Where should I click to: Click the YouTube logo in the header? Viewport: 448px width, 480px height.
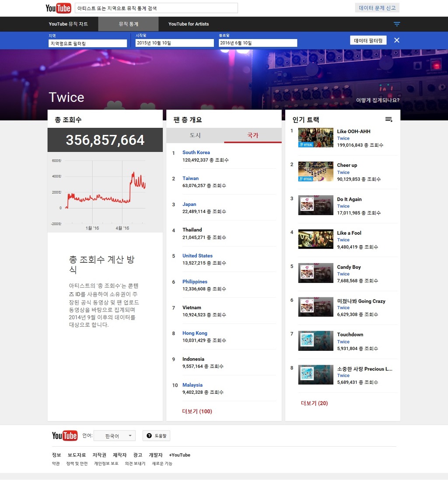(59, 8)
